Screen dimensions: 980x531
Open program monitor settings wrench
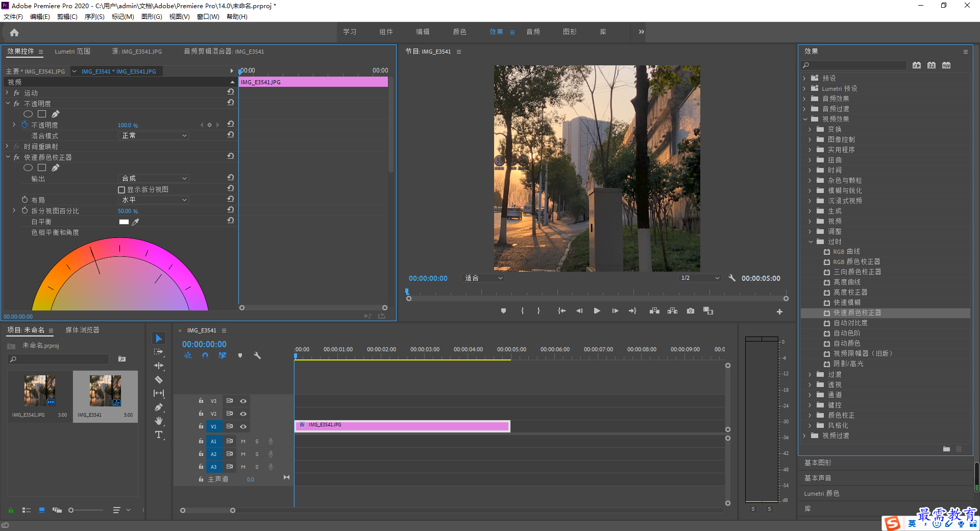pyautogui.click(x=732, y=278)
